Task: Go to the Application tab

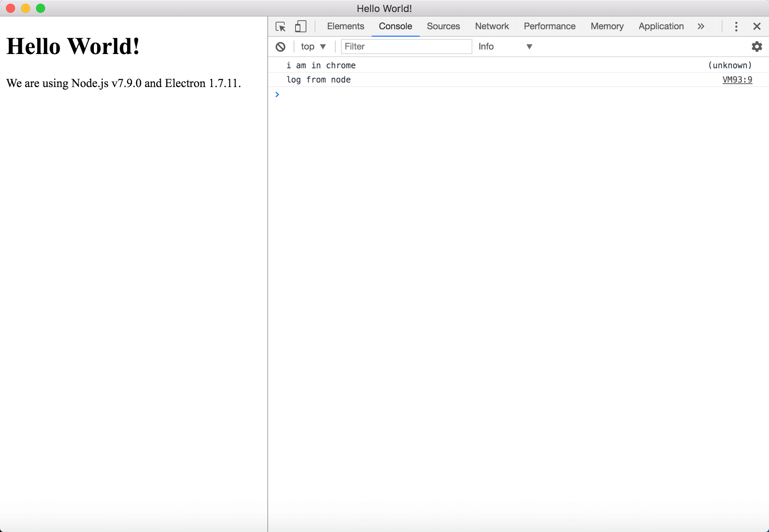Action: click(x=661, y=26)
